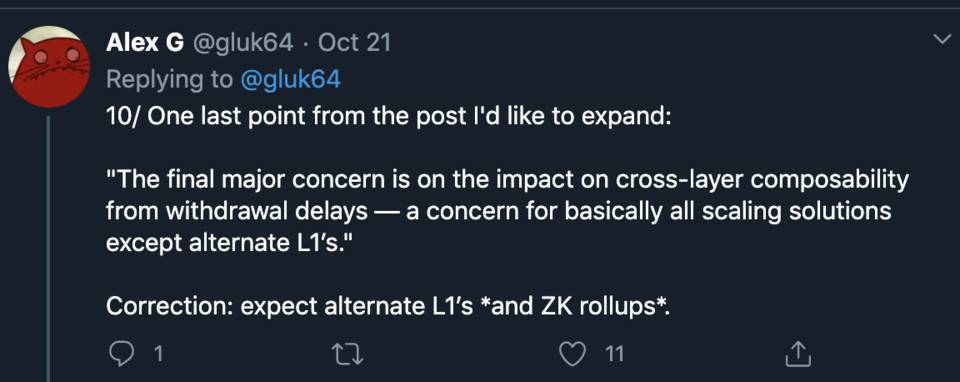960x382 pixels.
Task: Click the "from withdrawal delays" text line
Action: pyautogui.click(x=237, y=211)
